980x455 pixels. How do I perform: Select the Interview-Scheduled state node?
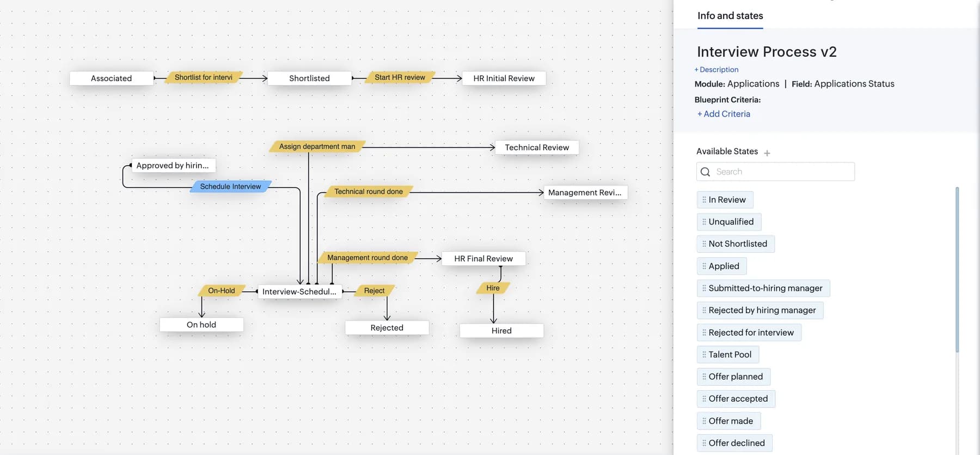coord(299,292)
